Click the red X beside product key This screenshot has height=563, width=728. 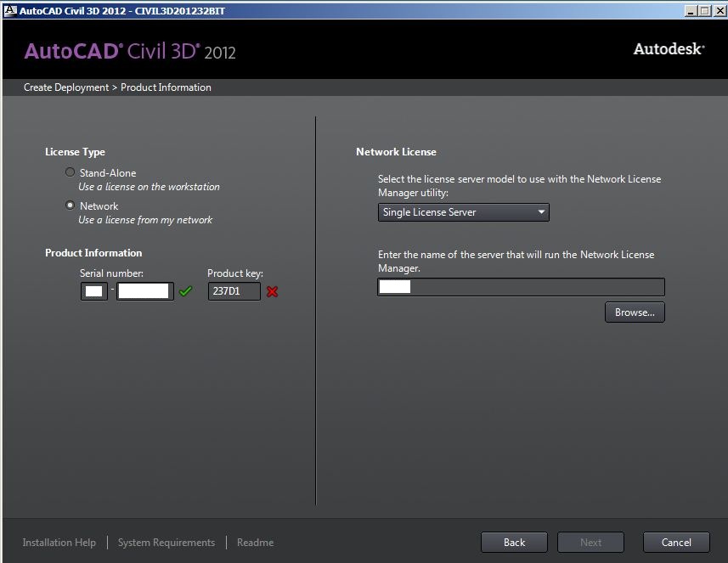tap(273, 291)
